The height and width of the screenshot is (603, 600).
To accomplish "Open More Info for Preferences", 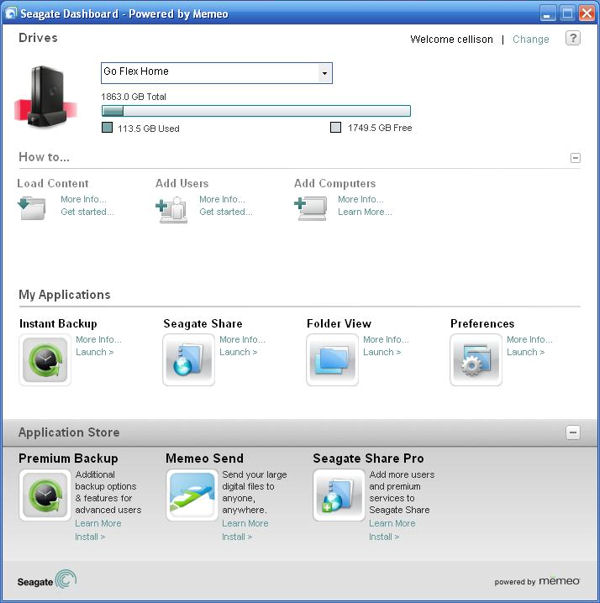I will 529,340.
